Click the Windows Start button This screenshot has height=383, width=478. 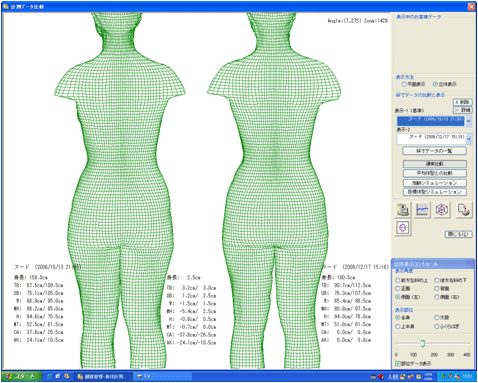coord(22,376)
